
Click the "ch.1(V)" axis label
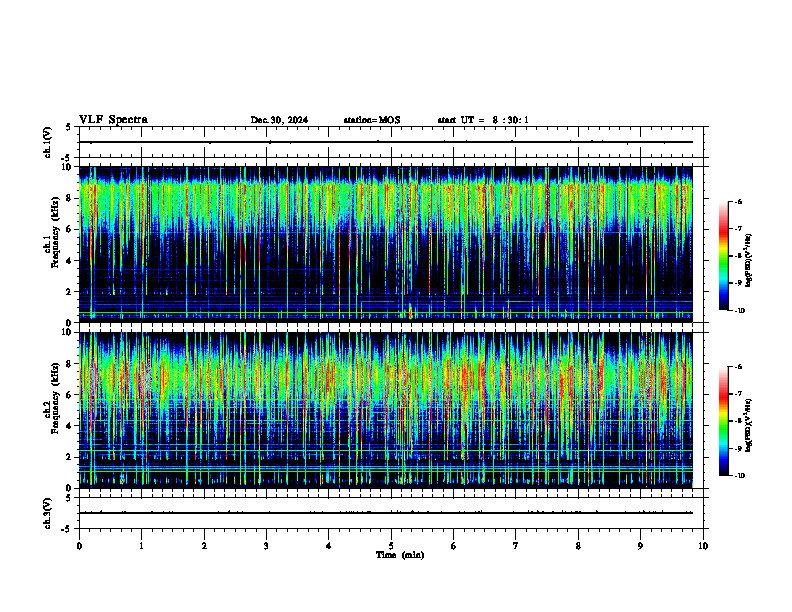(x=47, y=142)
